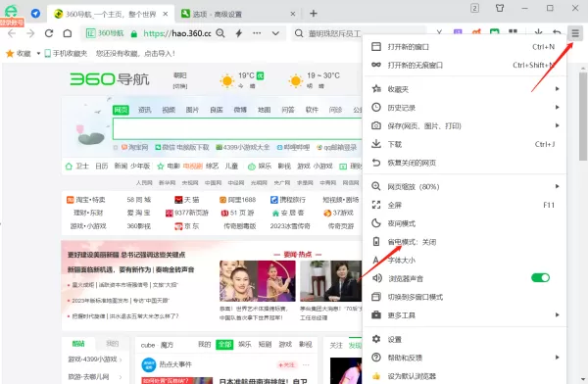Open the new tab plus button

tap(314, 14)
